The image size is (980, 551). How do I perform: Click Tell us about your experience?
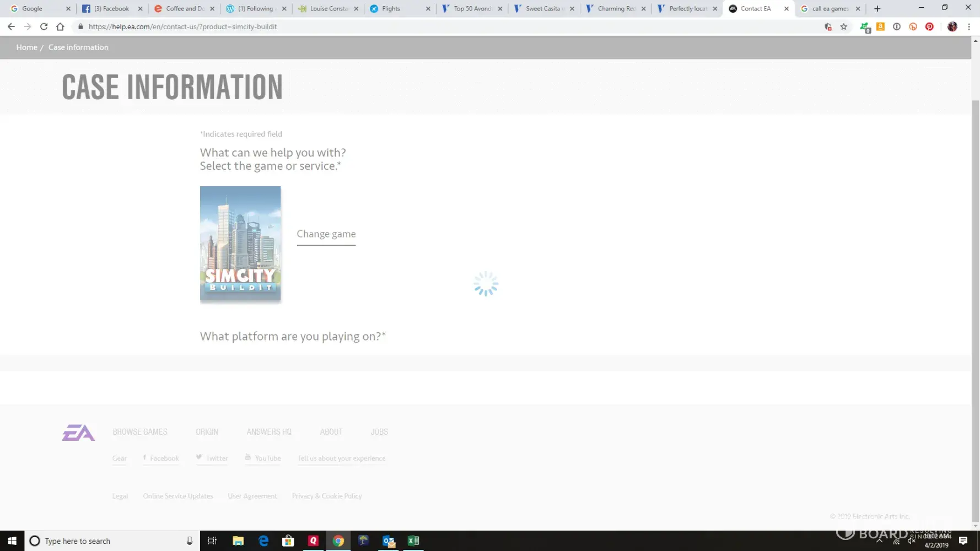coord(342,458)
